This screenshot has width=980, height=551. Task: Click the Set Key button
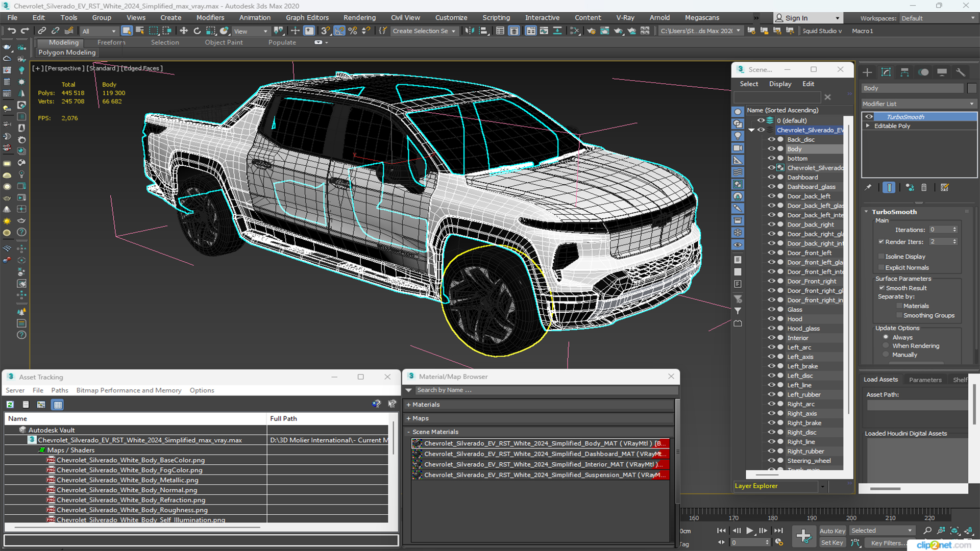click(832, 543)
